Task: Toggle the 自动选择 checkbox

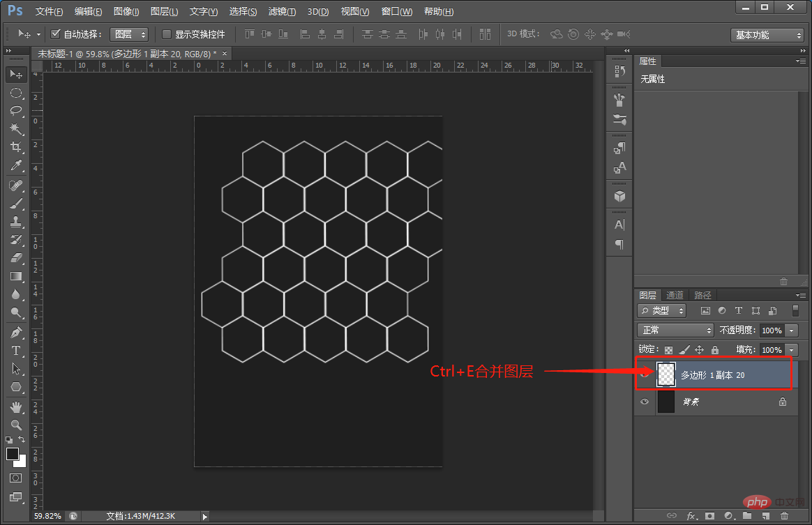Action: coord(55,34)
